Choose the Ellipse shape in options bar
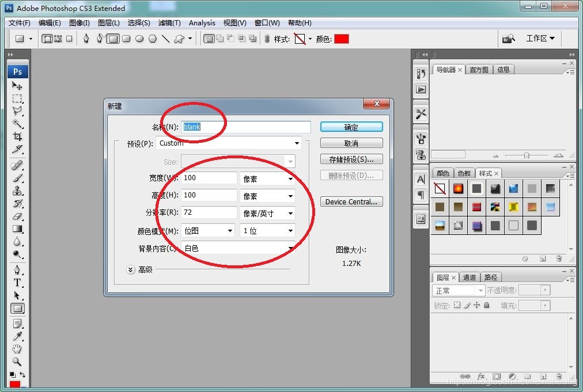This screenshot has height=392, width=583. (x=139, y=39)
